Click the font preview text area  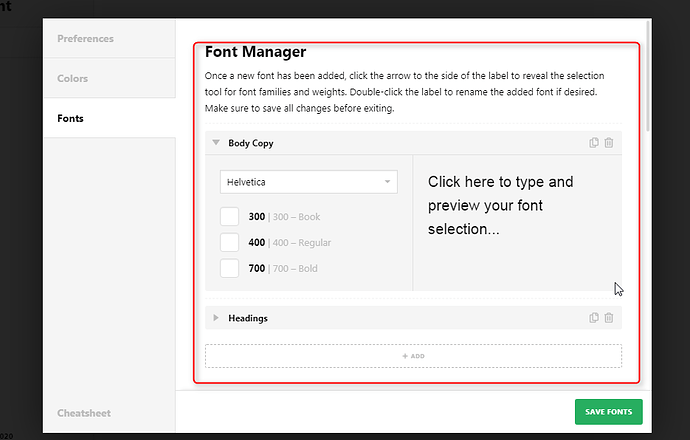[x=514, y=206]
